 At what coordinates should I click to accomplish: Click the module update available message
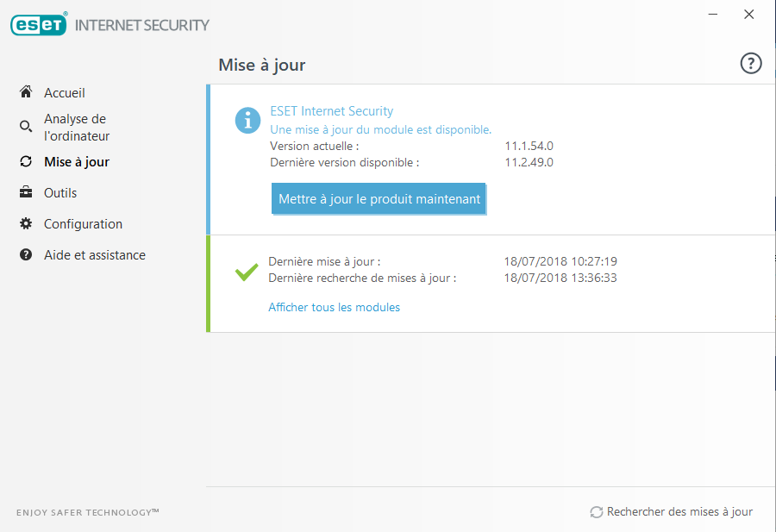pyautogui.click(x=380, y=129)
